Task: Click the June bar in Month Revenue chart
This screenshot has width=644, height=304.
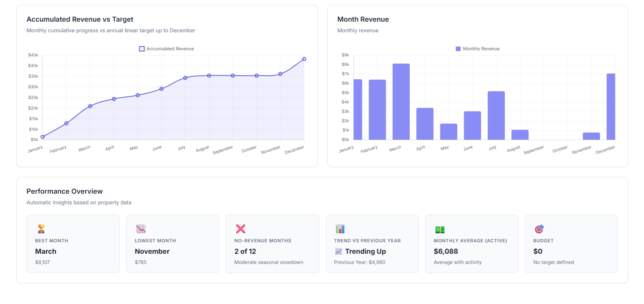Action: [473, 125]
